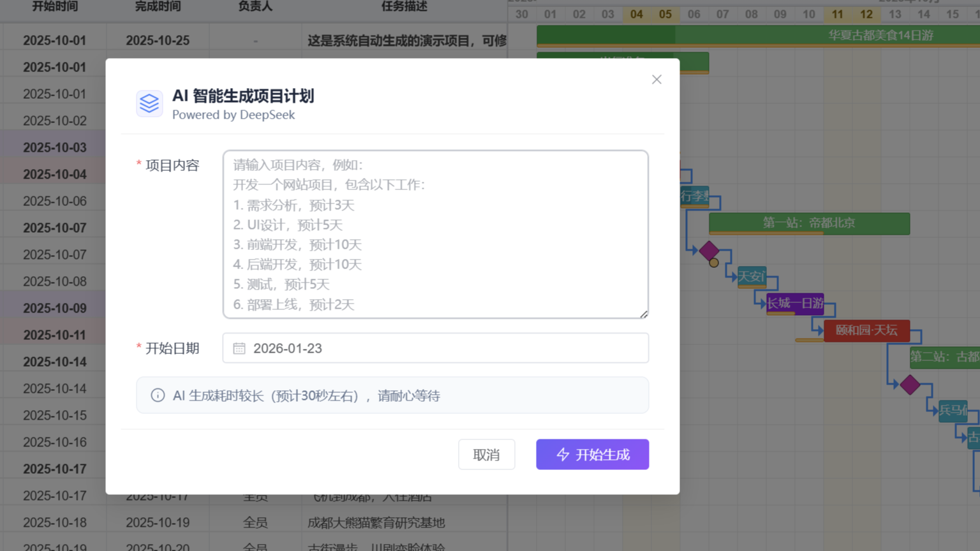This screenshot has width=980, height=551.
Task: Open the start date picker showing 2026-01-23
Action: (436, 348)
